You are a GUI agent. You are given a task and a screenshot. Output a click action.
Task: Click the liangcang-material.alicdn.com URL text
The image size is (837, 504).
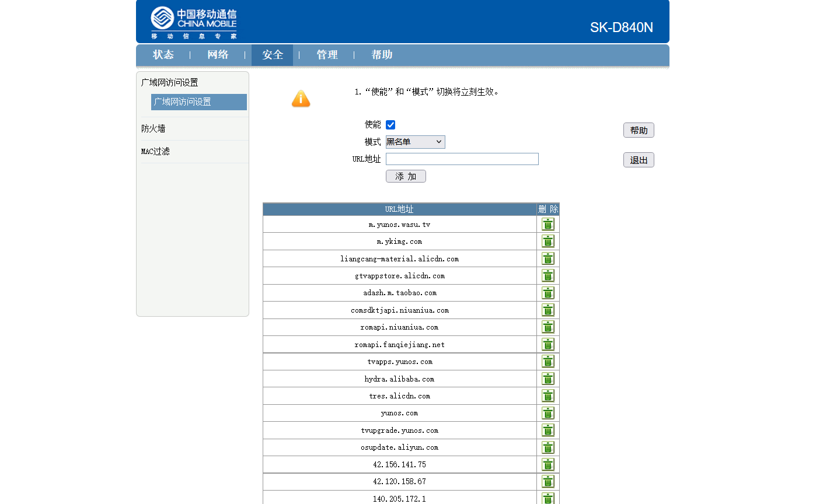coord(399,259)
